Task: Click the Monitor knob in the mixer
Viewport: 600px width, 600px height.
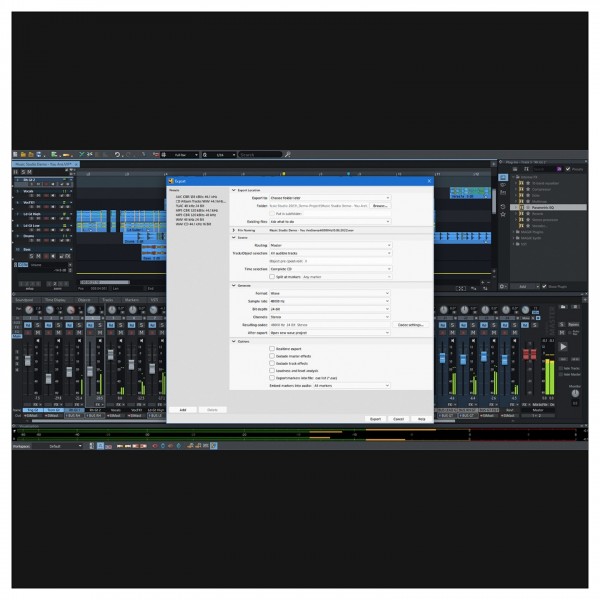Action: 575,393
